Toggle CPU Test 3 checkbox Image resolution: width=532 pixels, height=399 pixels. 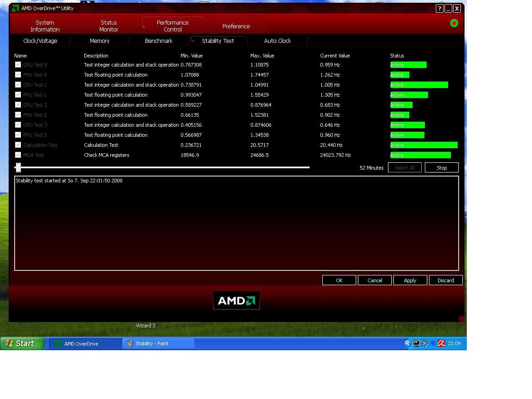click(18, 125)
